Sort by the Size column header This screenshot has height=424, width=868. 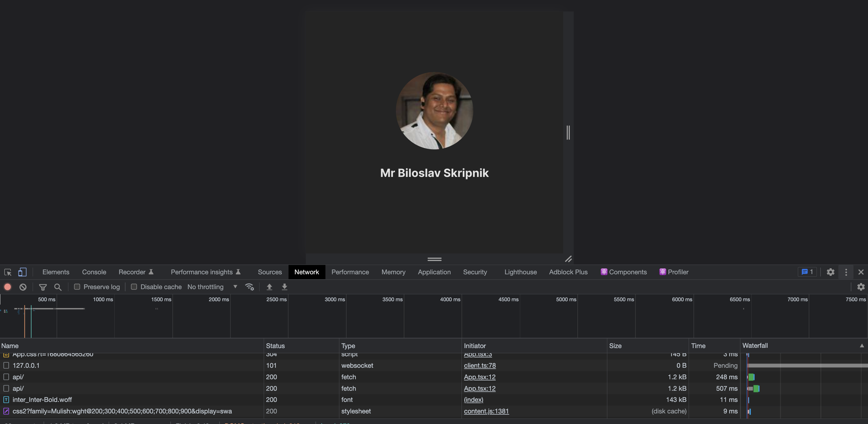[648, 346]
